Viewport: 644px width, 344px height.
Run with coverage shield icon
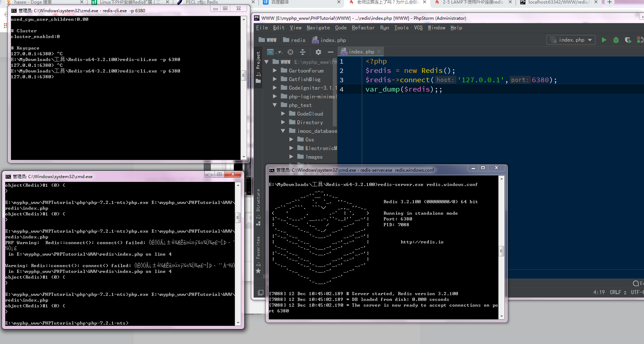[x=628, y=40]
